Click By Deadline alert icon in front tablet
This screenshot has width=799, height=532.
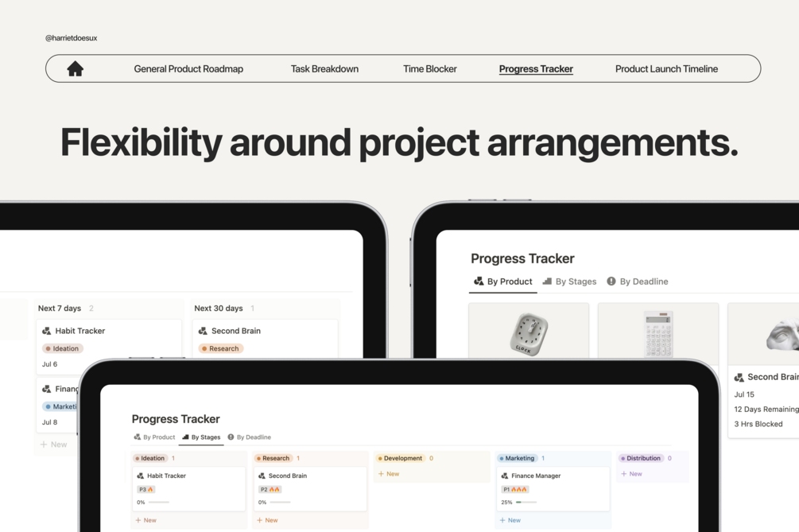[x=231, y=437]
